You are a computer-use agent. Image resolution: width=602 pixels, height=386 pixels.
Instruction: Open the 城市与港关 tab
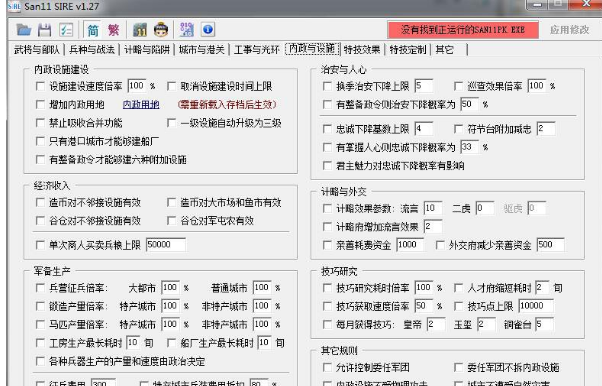(x=202, y=50)
